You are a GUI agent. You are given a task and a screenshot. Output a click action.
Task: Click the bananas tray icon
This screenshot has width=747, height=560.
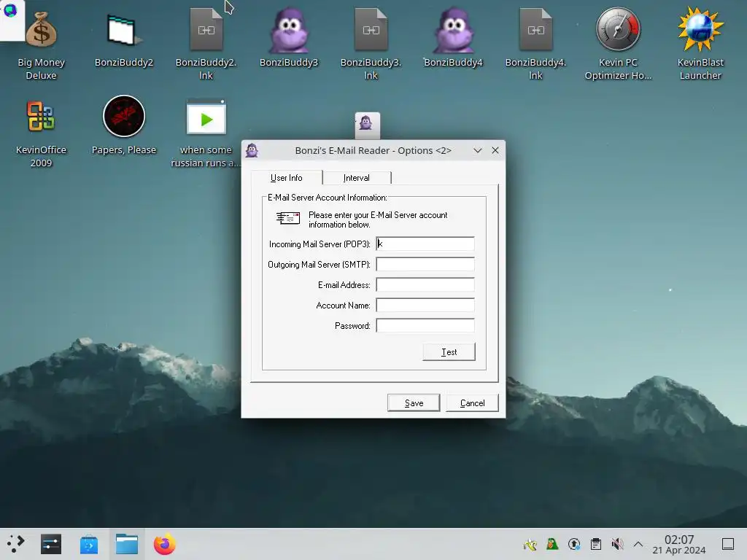point(530,544)
